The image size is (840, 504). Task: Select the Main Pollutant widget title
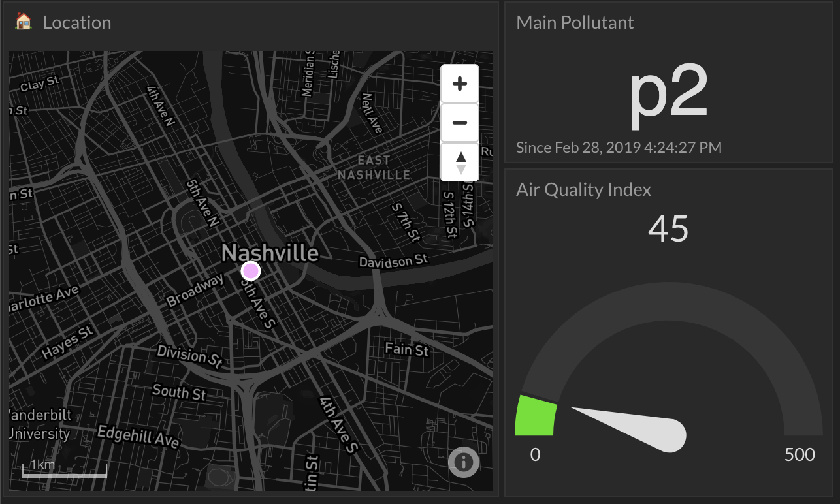tap(575, 22)
